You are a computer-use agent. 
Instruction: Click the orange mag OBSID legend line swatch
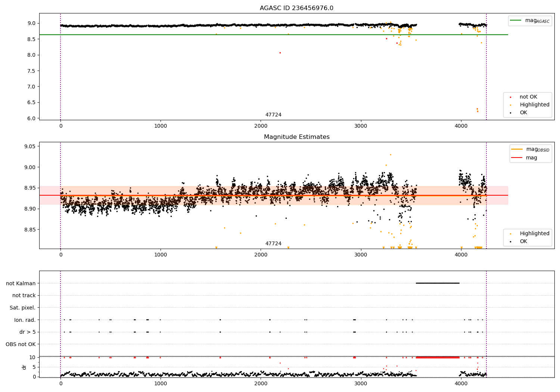point(517,149)
